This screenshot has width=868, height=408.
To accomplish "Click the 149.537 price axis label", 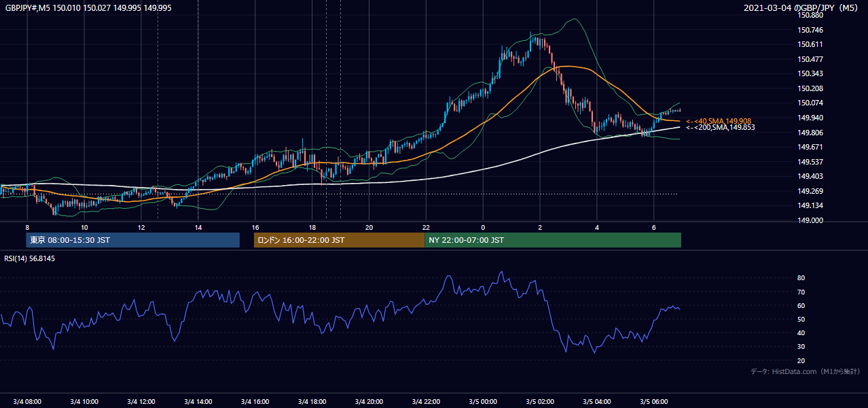I will pos(811,162).
